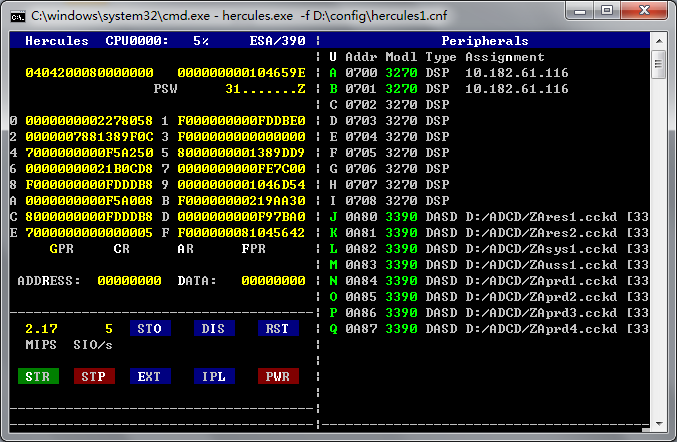Click the IPL button
Image resolution: width=677 pixels, height=442 pixels.
214,376
